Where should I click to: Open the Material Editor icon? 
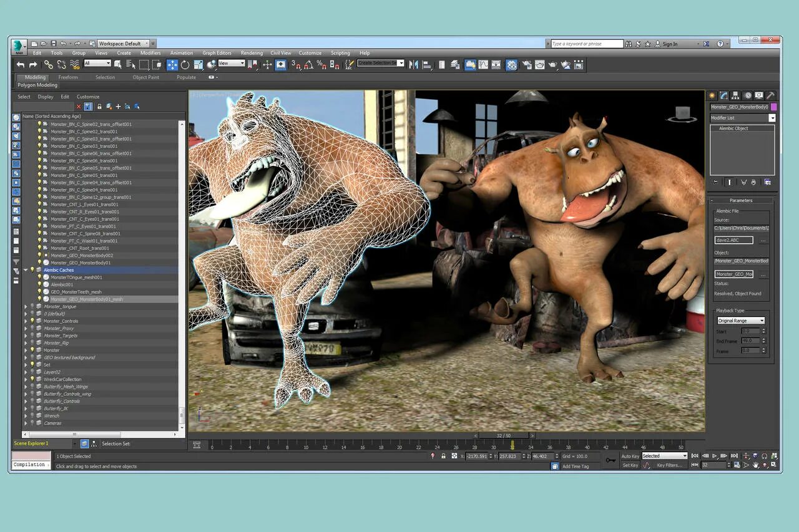[511, 64]
